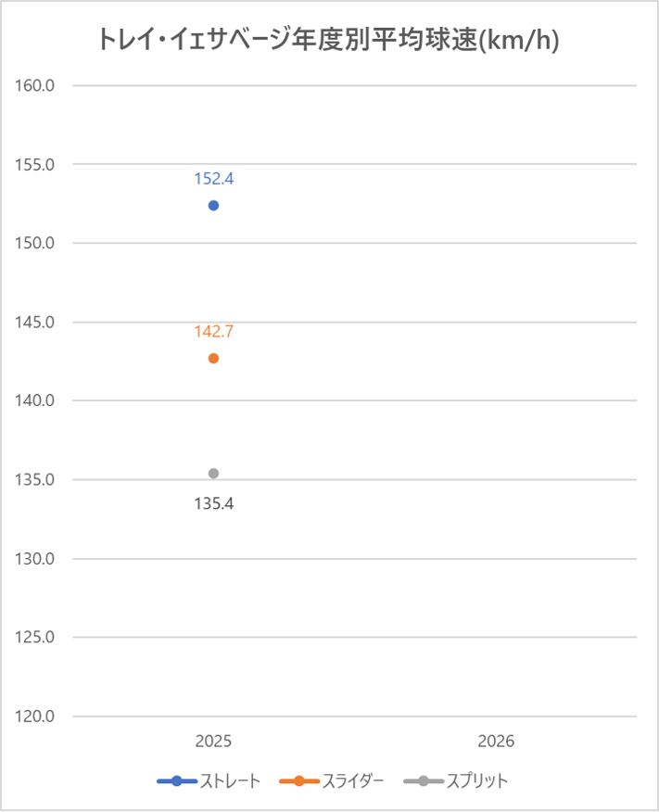Select the 152.4 data label
This screenshot has width=659, height=812.
(213, 179)
